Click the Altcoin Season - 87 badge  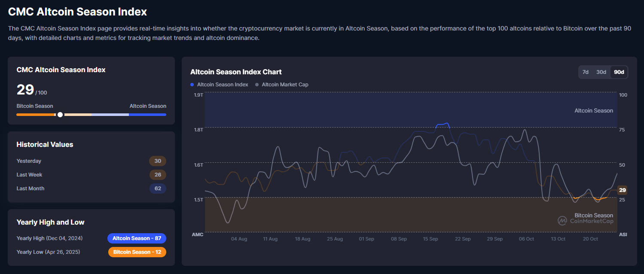coord(137,238)
